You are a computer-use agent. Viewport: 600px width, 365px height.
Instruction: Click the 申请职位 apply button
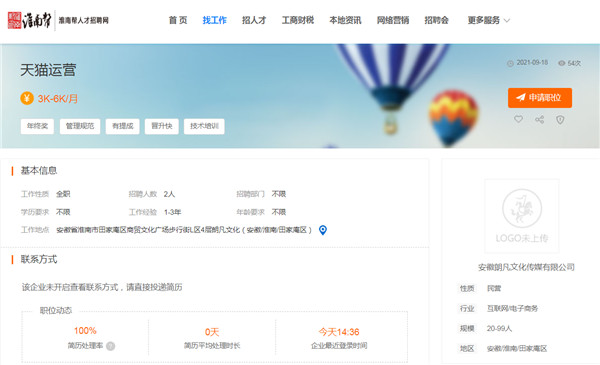pos(540,98)
